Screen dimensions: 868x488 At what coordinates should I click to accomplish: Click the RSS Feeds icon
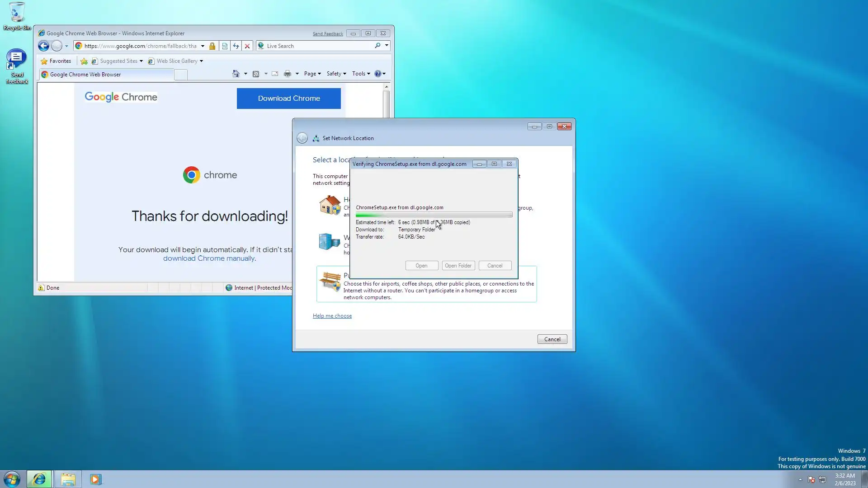[256, 74]
